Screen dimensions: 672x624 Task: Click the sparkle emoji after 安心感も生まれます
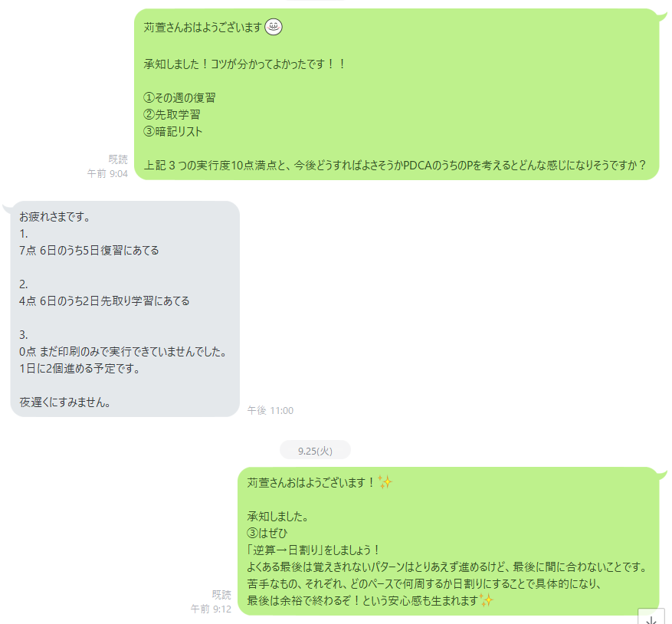click(x=486, y=600)
